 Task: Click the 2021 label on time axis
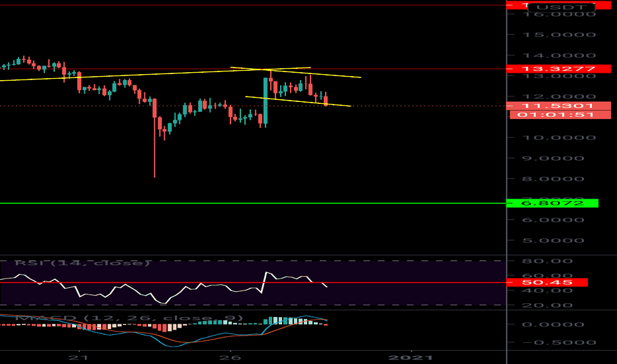point(410,357)
